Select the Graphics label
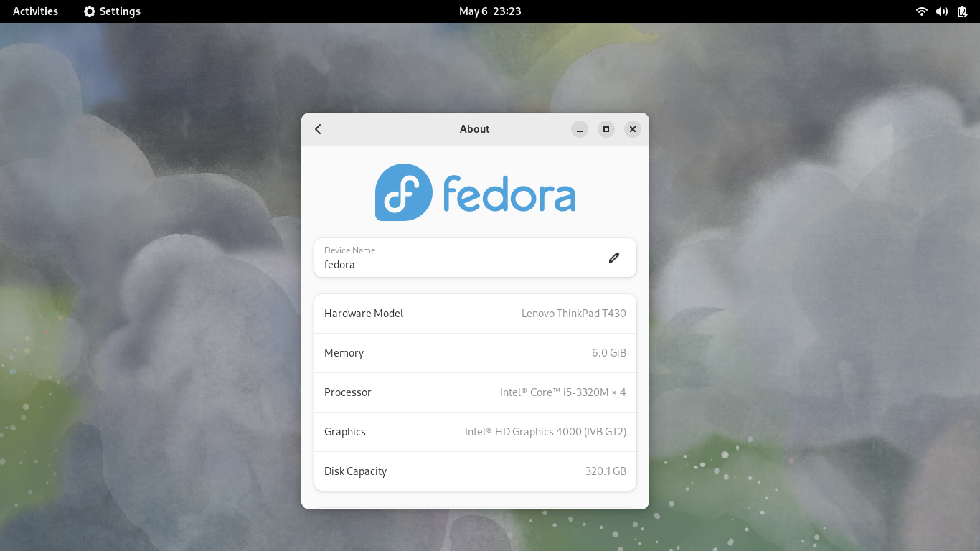980x551 pixels. coord(345,432)
